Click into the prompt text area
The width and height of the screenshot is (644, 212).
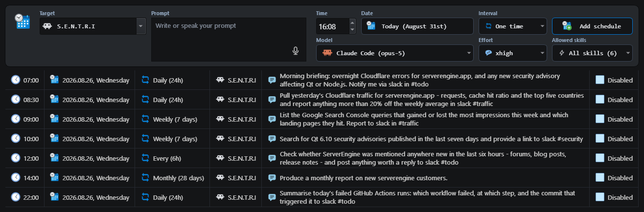point(229,40)
